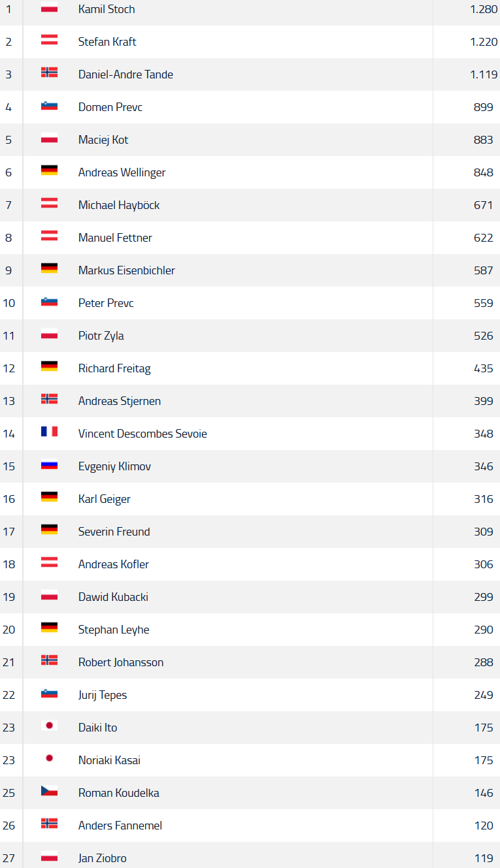Open Michael Hayböck athlete name
This screenshot has height=868, width=500.
[x=119, y=205]
